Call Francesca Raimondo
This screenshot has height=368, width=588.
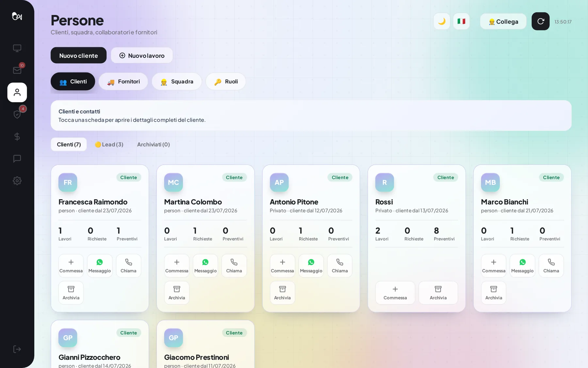(x=128, y=266)
